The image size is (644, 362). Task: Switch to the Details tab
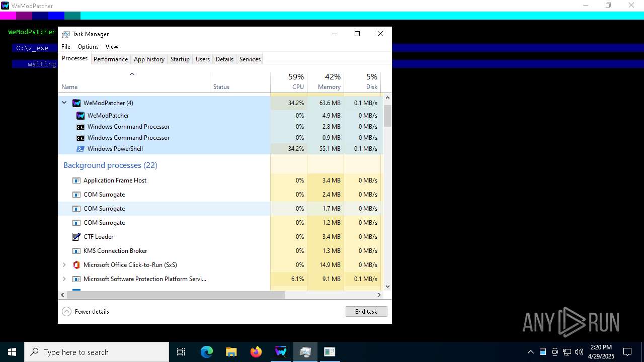(224, 59)
